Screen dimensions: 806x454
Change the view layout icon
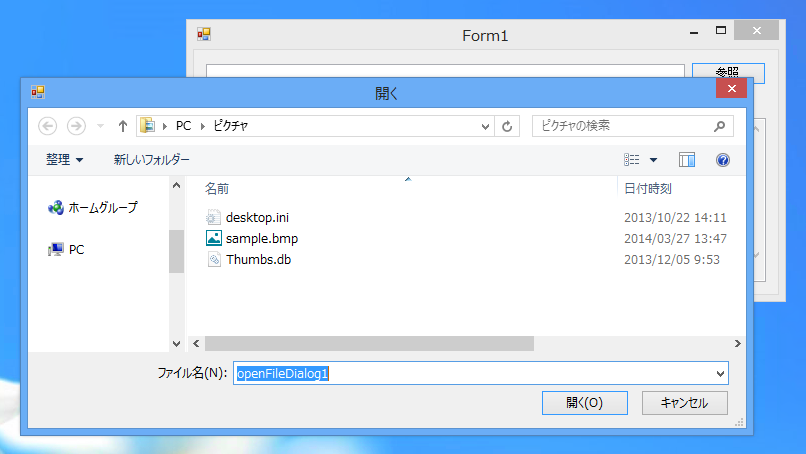click(x=631, y=160)
